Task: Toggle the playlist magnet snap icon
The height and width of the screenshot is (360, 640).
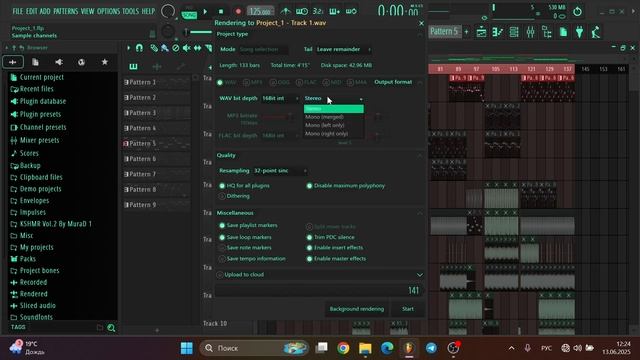Action: (139, 48)
